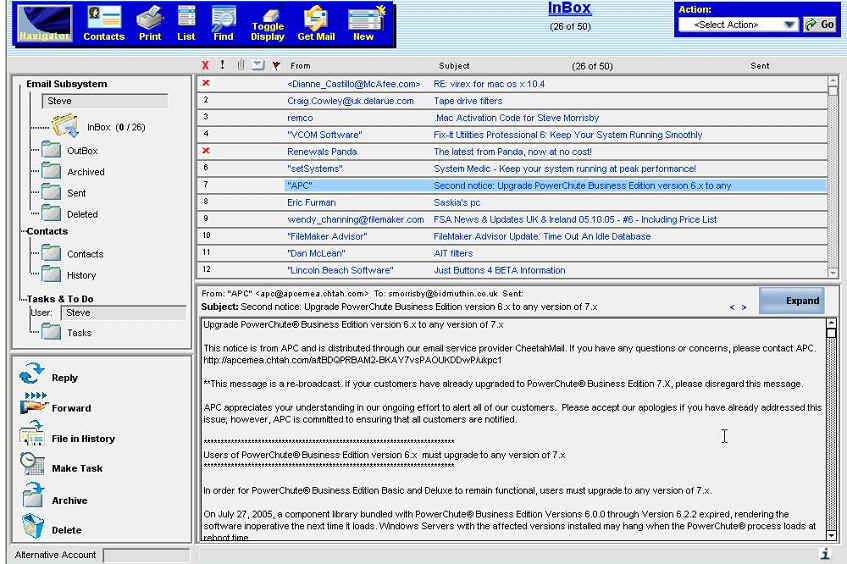Viewport: 847px width, 564px height.
Task: Click message body scrollbar down arrow
Action: pos(832,535)
